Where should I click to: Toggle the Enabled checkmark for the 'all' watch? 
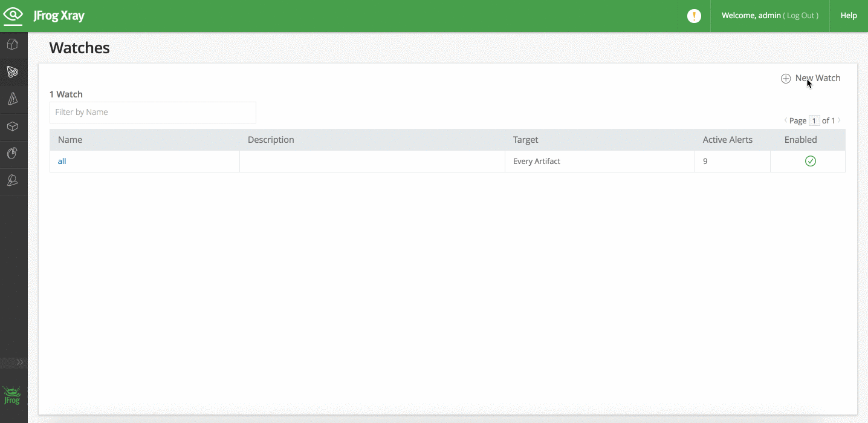coord(809,161)
